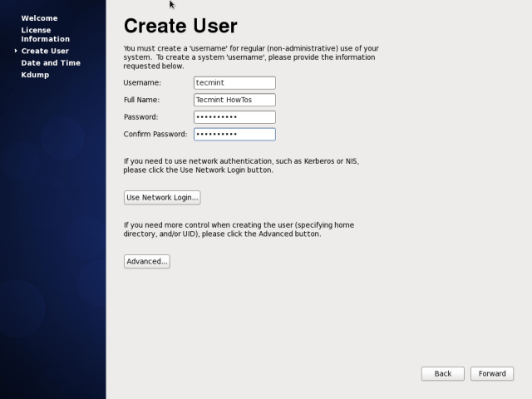
Task: Click the Confirm Password label
Action: pyautogui.click(x=155, y=134)
